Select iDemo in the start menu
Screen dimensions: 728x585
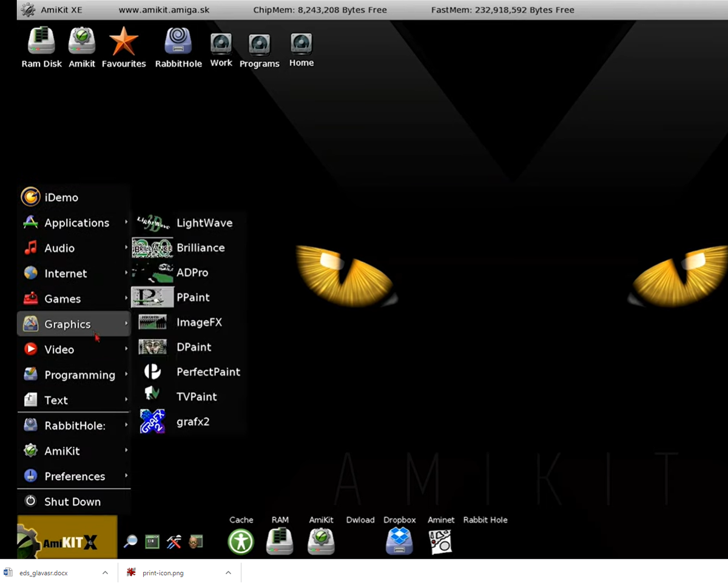[x=75, y=197]
